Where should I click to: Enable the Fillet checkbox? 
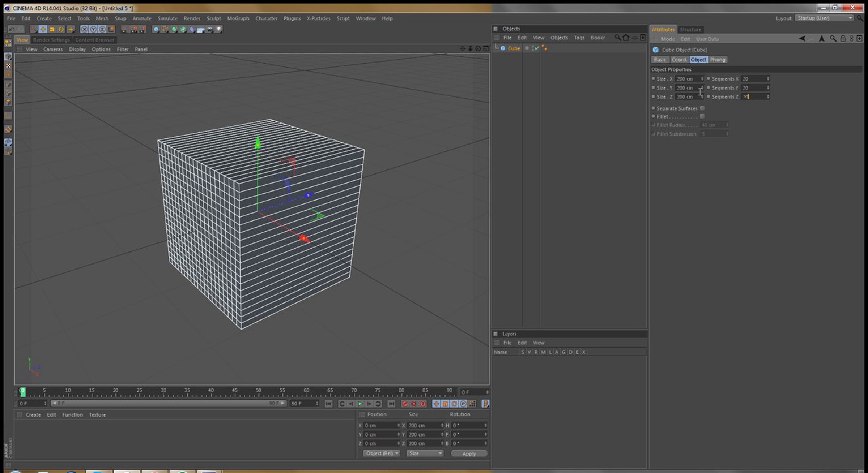pyautogui.click(x=702, y=116)
